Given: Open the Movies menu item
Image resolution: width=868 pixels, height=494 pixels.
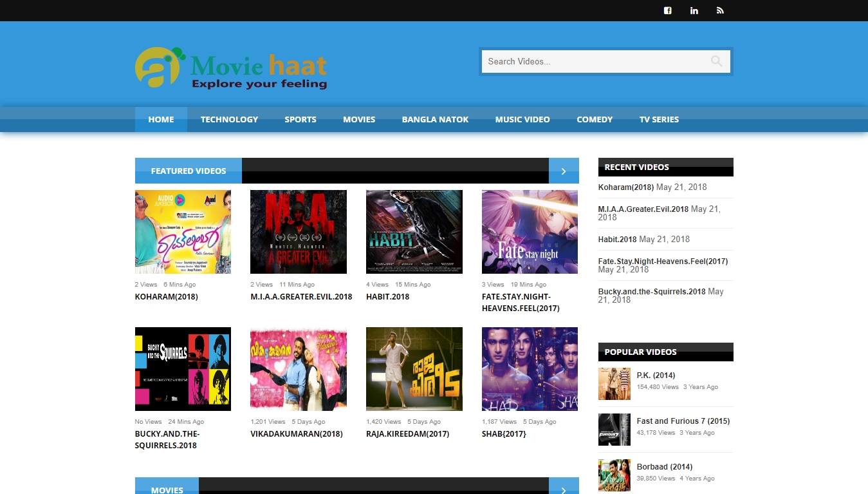Looking at the screenshot, I should coord(359,119).
